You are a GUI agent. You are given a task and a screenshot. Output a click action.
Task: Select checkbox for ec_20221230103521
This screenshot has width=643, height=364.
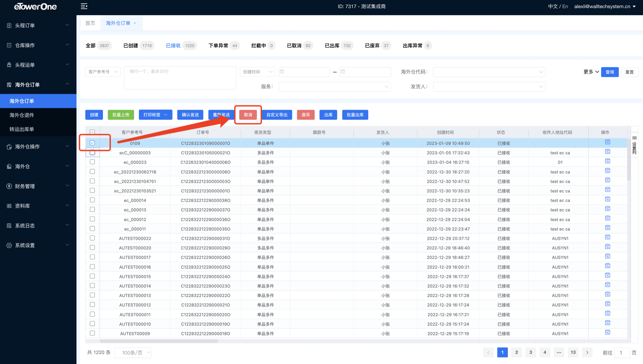tap(92, 191)
